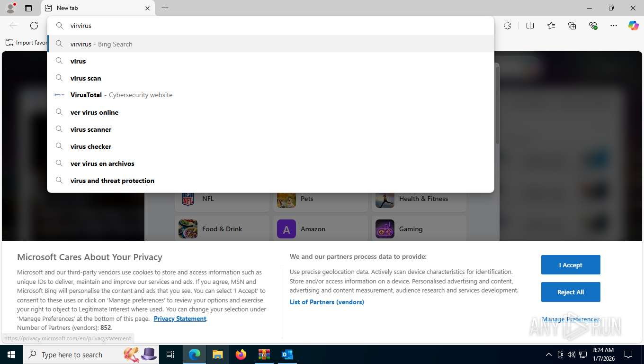Open the volume speaker icon
The height and width of the screenshot is (364, 644).
[x=572, y=355]
